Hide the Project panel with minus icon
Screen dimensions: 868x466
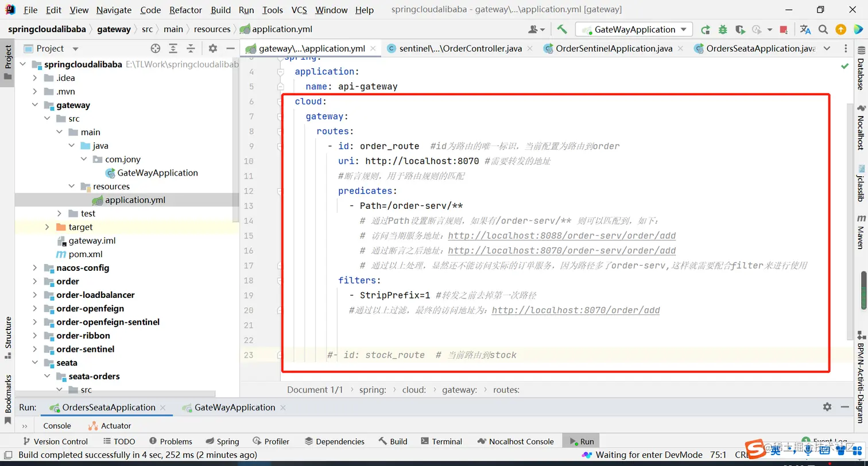[230, 49]
